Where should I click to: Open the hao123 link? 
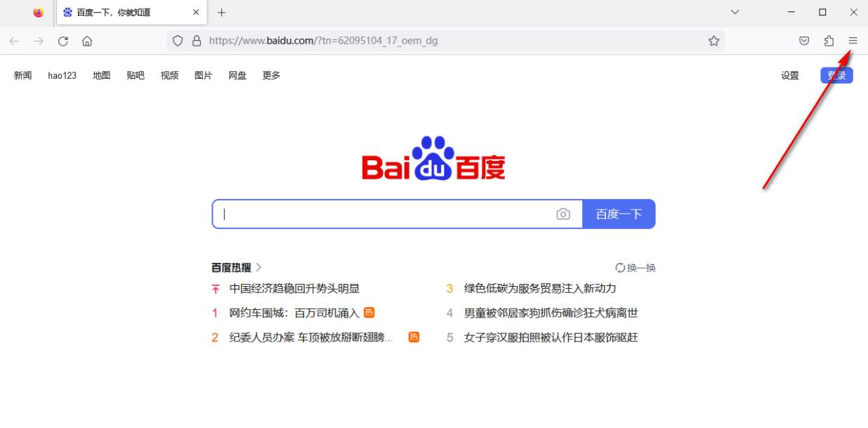coord(63,75)
